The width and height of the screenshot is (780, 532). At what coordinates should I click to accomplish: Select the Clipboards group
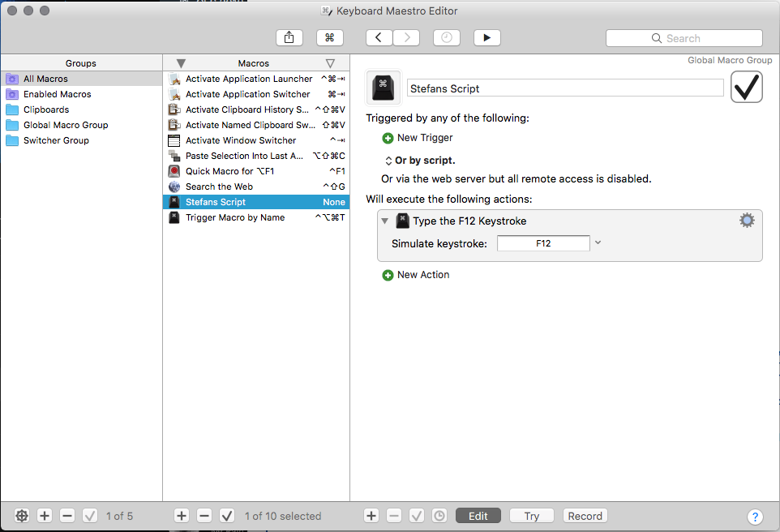82,109
